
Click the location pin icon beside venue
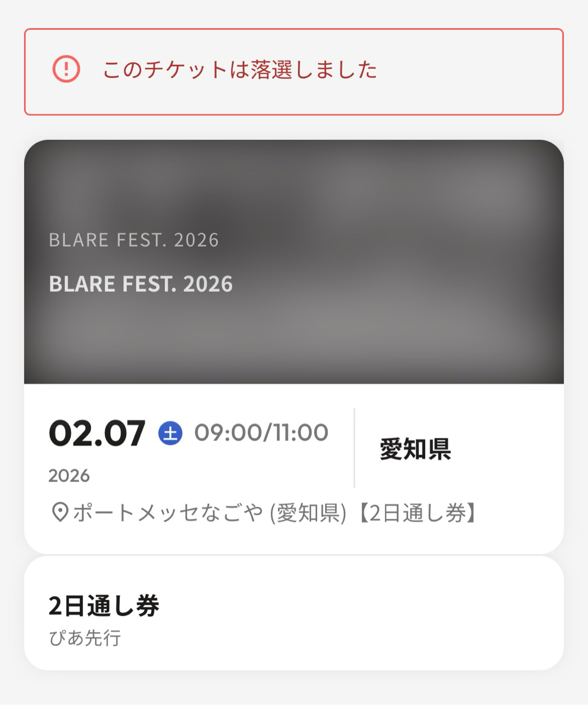click(59, 512)
